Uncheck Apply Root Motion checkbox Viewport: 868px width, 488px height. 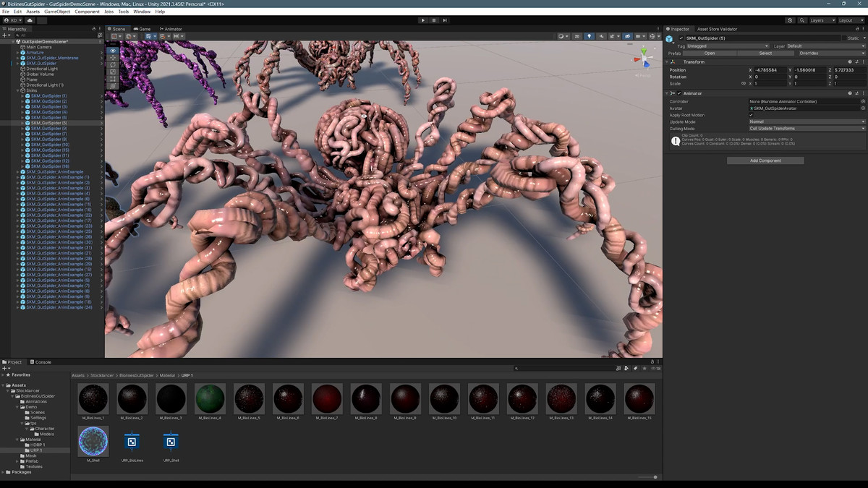coord(751,115)
